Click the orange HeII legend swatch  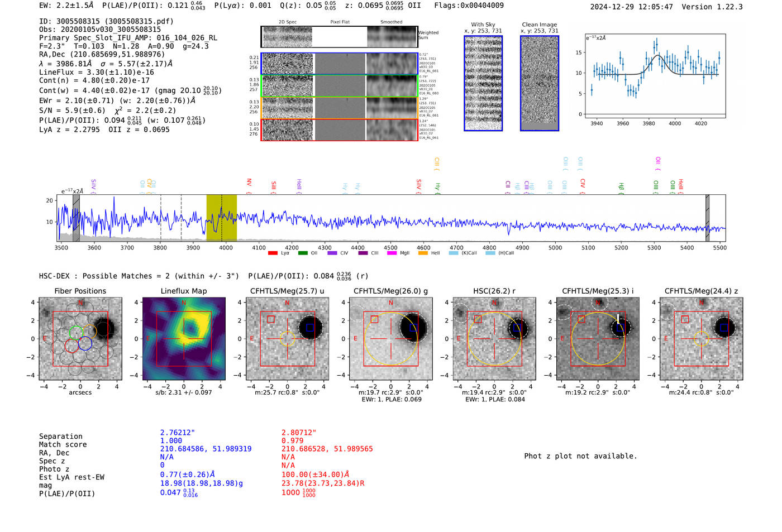pyautogui.click(x=423, y=253)
